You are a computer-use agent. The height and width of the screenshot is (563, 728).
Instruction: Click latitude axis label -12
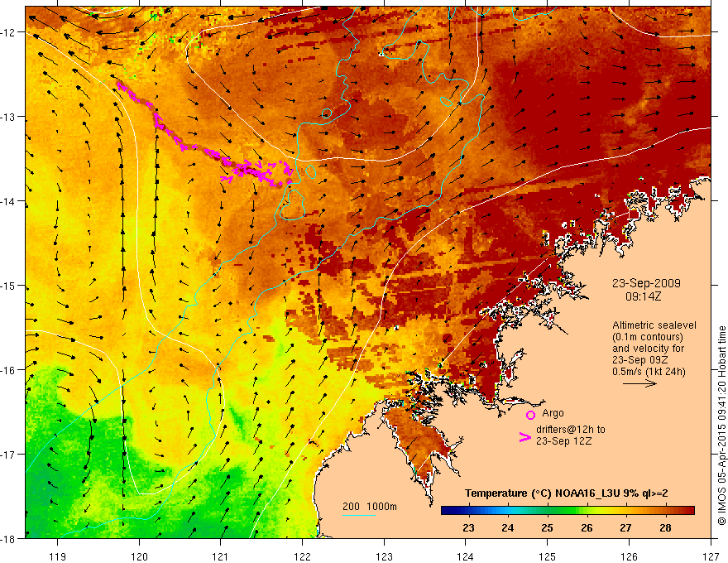pyautogui.click(x=8, y=32)
